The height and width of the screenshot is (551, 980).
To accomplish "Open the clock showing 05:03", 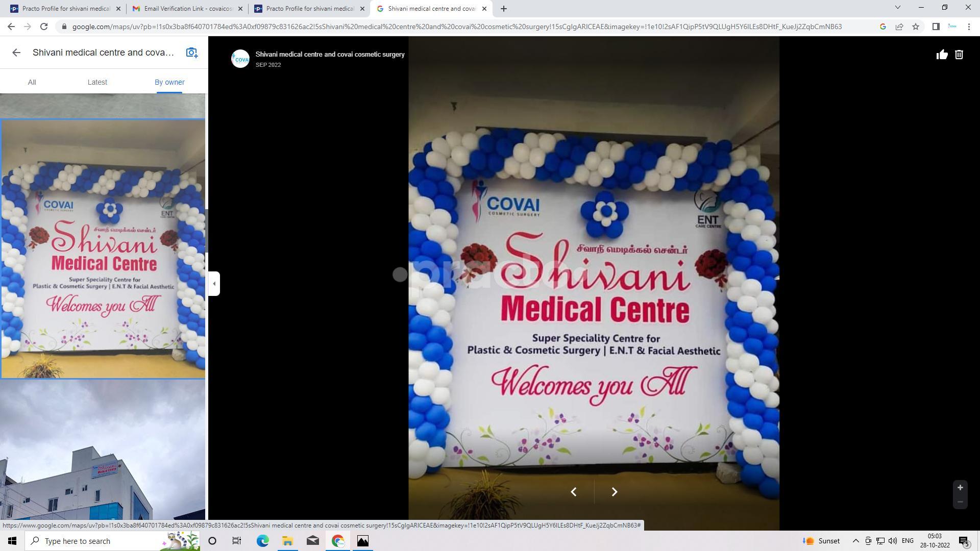I will (935, 541).
